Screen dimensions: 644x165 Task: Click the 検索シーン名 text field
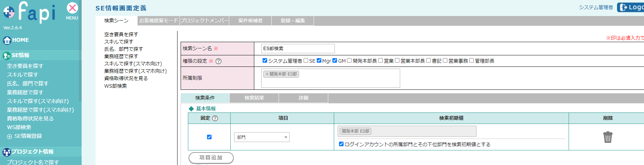[x=298, y=48]
